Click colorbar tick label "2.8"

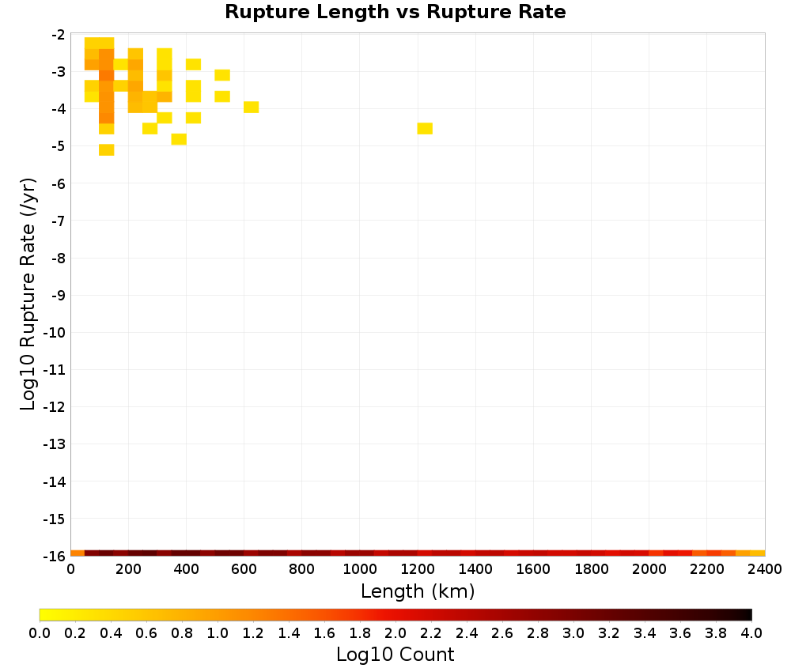(x=538, y=633)
